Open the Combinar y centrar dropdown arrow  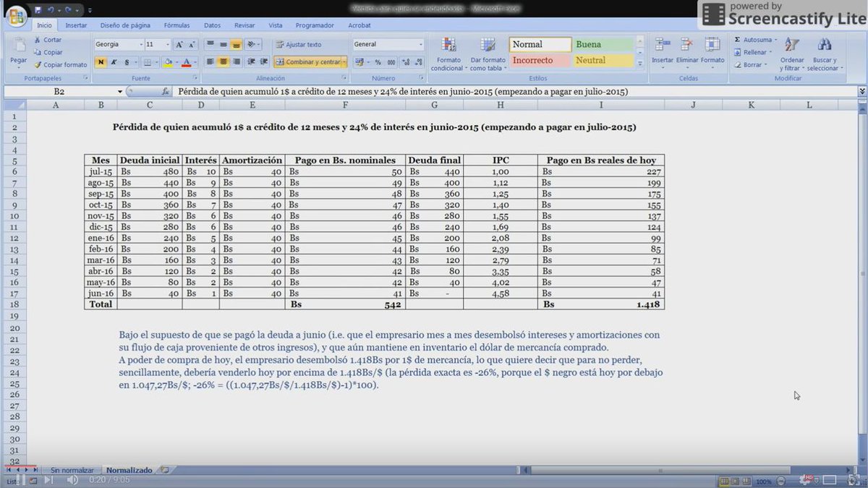click(x=344, y=62)
